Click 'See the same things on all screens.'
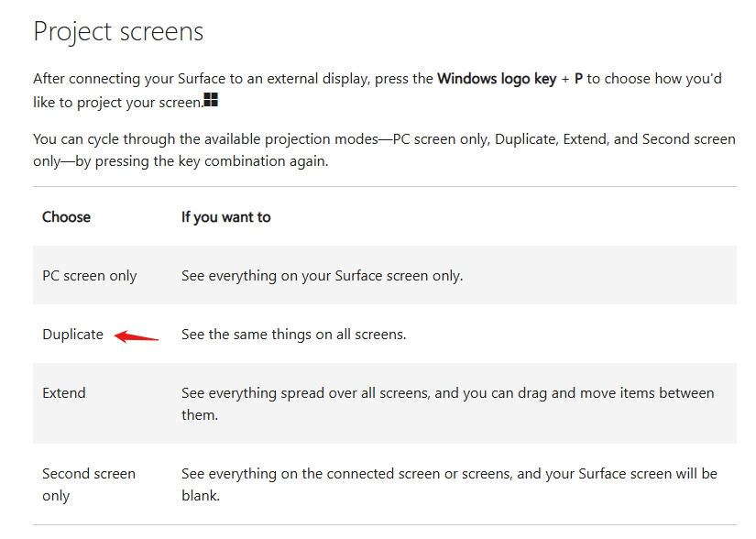The image size is (756, 539). [293, 334]
